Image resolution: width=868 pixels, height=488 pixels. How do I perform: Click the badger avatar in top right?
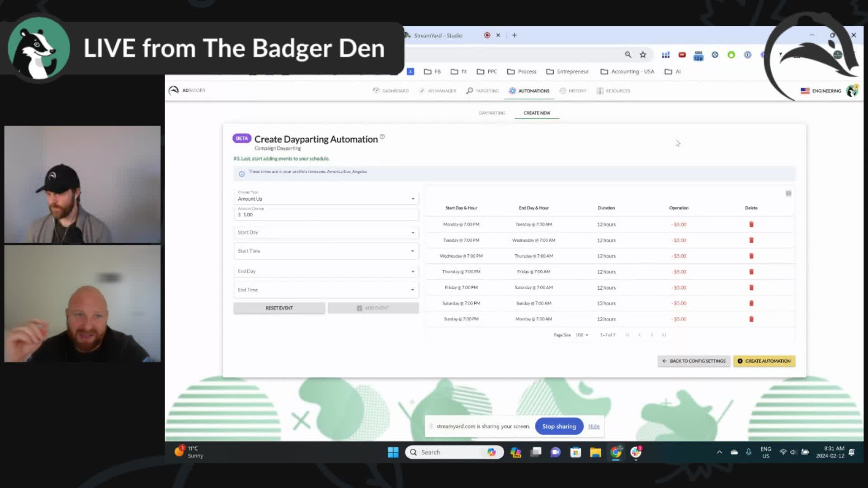click(x=853, y=90)
